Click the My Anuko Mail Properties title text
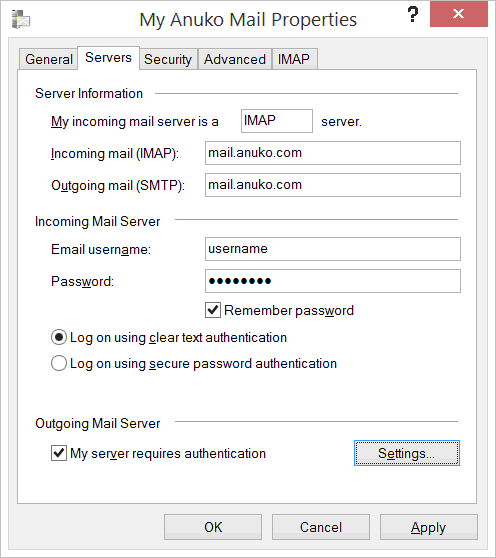The image size is (496, 558). (248, 20)
